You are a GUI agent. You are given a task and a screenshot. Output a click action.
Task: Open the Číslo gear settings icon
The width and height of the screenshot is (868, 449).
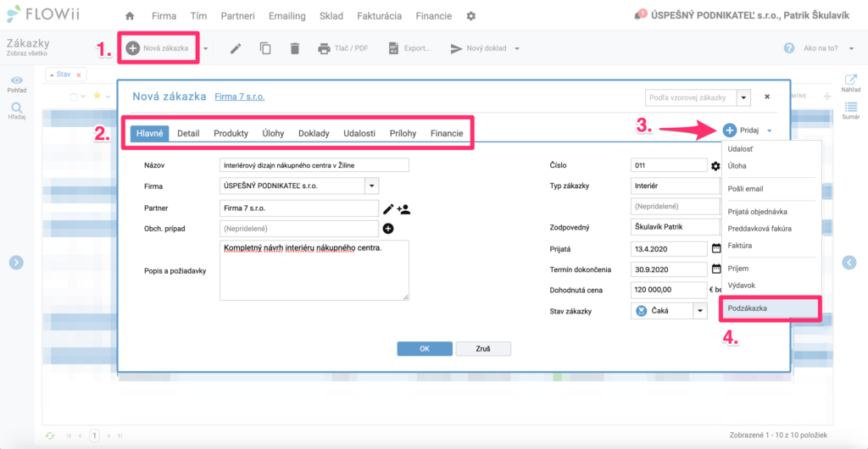[715, 165]
